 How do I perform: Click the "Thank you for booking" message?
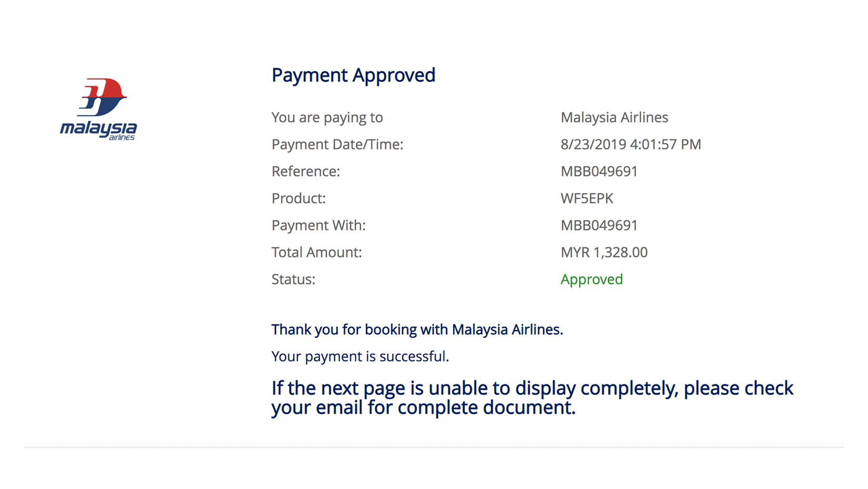click(417, 330)
